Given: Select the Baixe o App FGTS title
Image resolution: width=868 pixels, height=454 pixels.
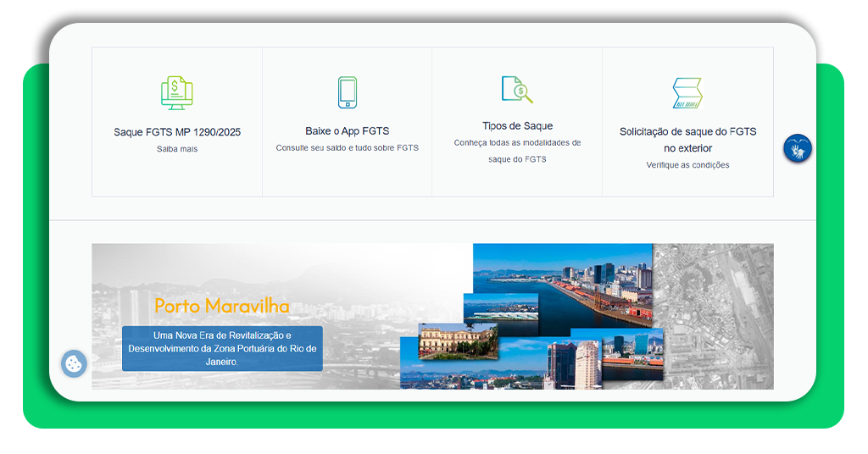Looking at the screenshot, I should [x=347, y=131].
